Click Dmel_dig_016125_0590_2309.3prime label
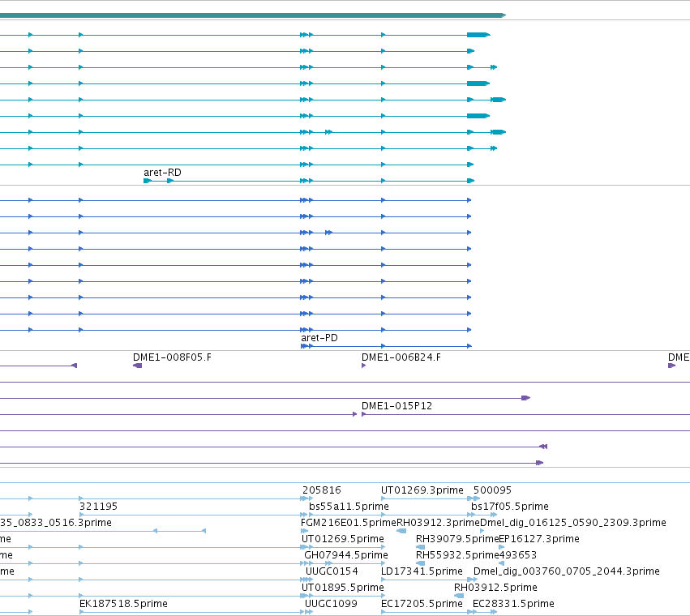This screenshot has width=690, height=616. (573, 523)
